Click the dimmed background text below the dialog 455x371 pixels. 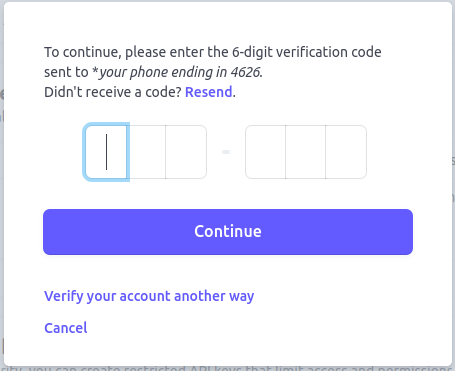[228, 368]
